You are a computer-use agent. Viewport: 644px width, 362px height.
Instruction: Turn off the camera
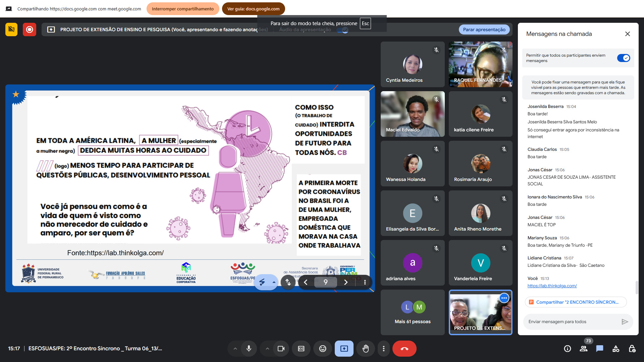pos(281,349)
